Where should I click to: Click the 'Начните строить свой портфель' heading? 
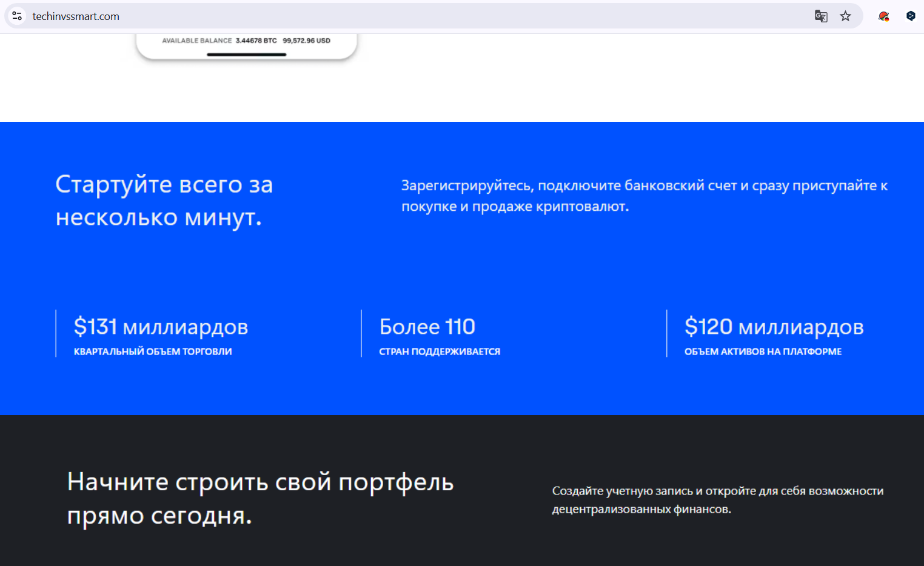(260, 498)
